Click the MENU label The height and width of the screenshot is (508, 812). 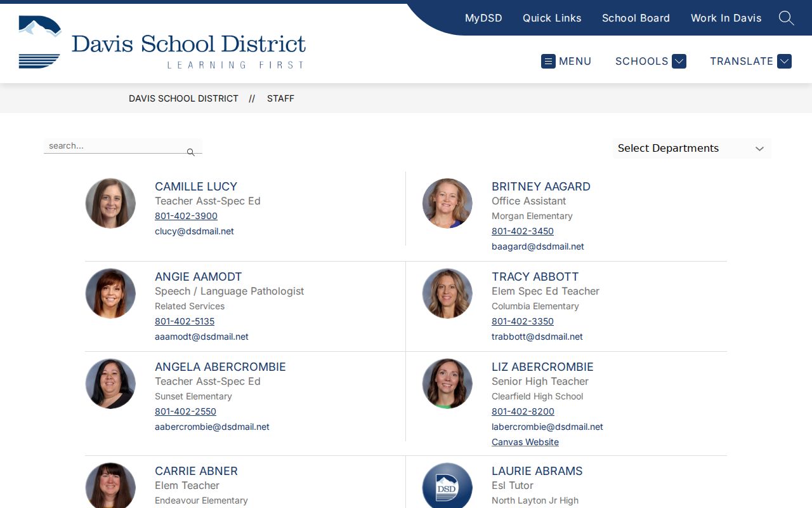click(x=575, y=61)
